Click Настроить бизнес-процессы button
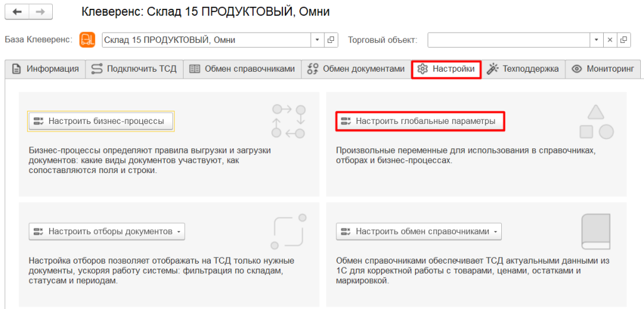This screenshot has height=309, width=644. [x=101, y=121]
